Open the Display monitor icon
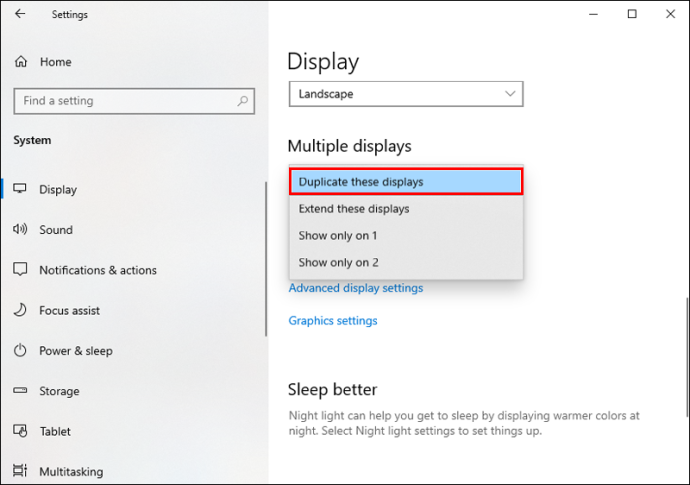The image size is (690, 485). (20, 189)
